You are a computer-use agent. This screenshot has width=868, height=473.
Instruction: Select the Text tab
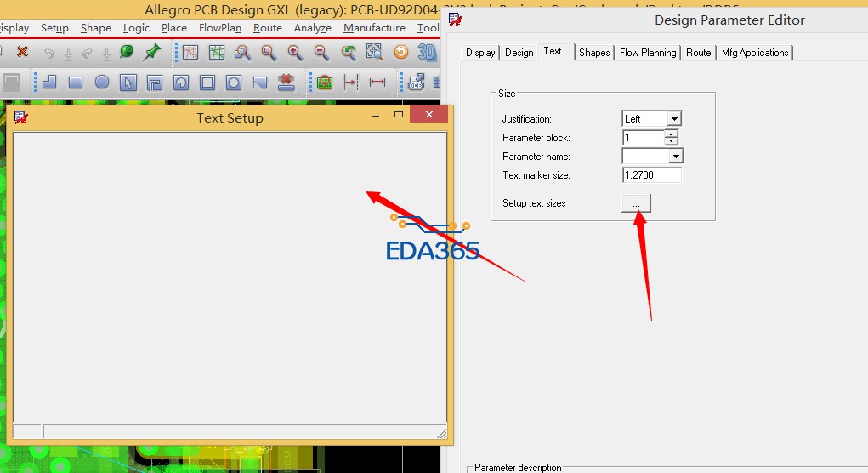[553, 51]
